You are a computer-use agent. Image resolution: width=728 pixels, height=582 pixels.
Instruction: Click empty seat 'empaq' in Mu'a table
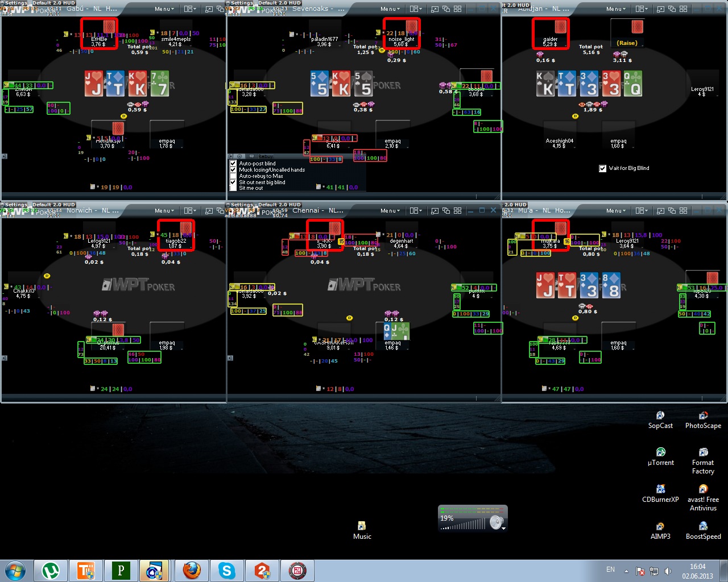[618, 336]
